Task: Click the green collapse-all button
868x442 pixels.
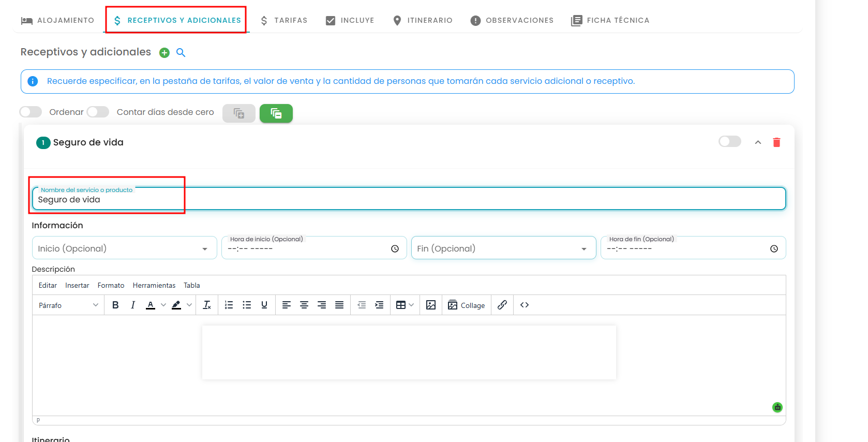Action: coord(276,113)
